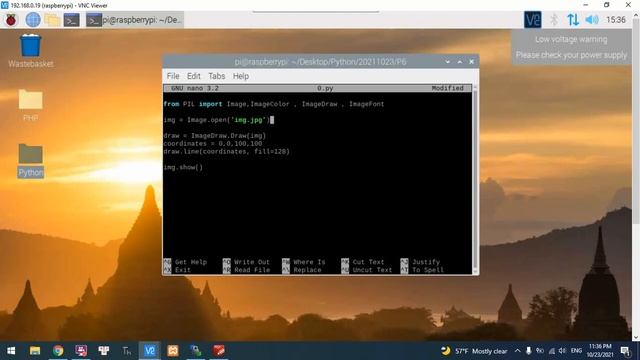The width and height of the screenshot is (640, 360).
Task: Maximize the terminal window with up chevron
Action: point(460,62)
